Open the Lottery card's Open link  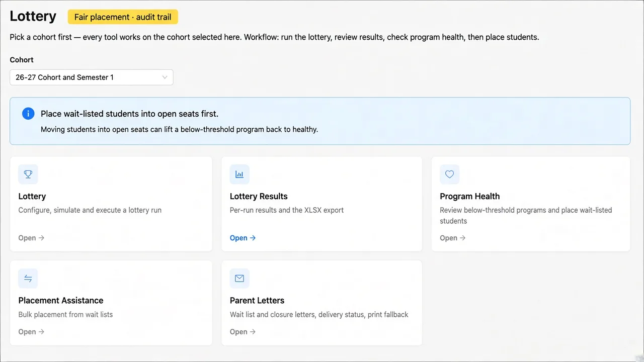tap(31, 238)
